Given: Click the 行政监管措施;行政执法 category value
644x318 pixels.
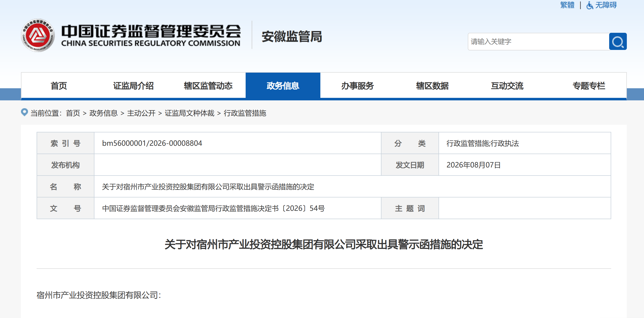Looking at the screenshot, I should [483, 143].
